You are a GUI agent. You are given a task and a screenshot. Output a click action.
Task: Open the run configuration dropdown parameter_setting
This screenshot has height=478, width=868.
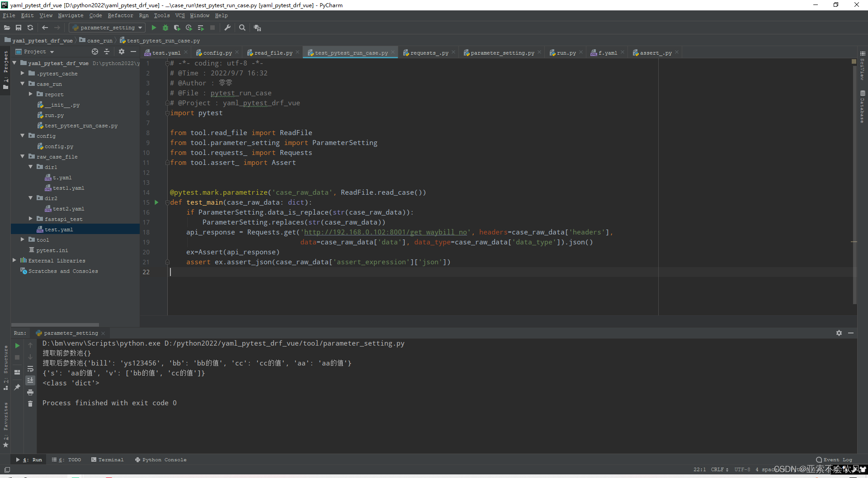108,28
